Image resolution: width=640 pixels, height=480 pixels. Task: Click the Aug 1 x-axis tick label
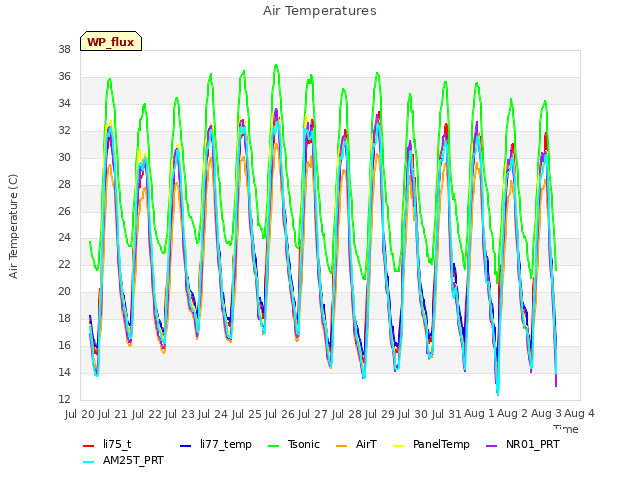click(x=479, y=414)
